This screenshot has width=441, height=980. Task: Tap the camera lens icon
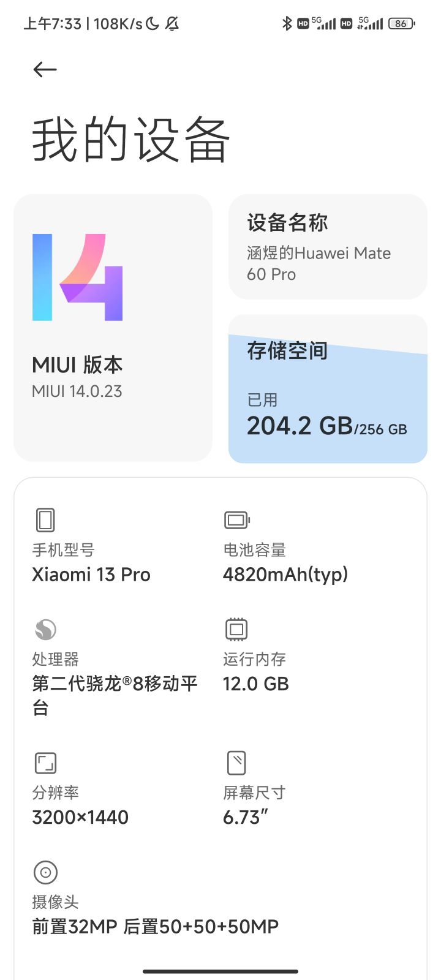click(45, 872)
